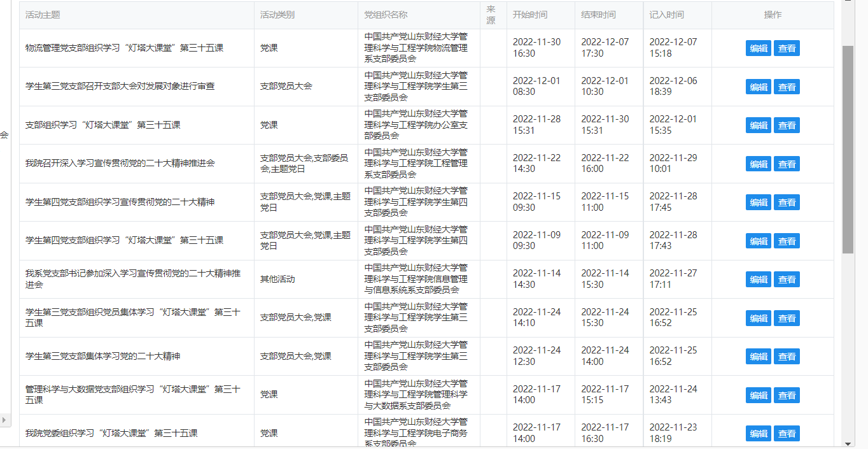
Task: Edit 学生第三党支部集体学习党的二十大精神 row
Action: tap(758, 357)
